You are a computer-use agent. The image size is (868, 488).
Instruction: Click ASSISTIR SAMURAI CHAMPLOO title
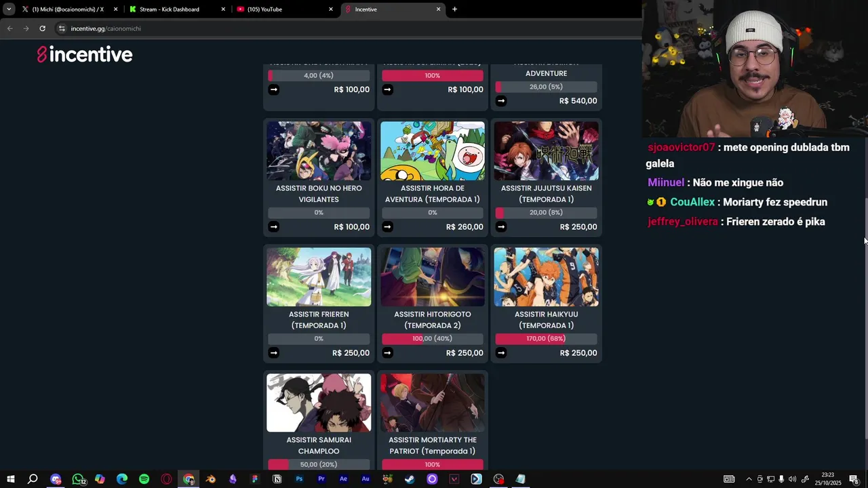(x=319, y=445)
